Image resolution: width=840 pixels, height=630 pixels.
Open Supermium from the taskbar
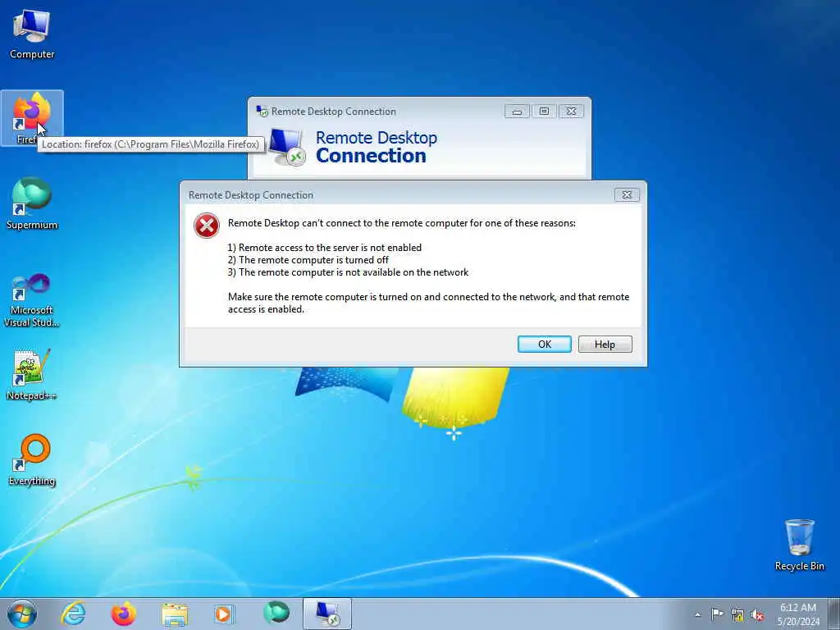click(276, 613)
